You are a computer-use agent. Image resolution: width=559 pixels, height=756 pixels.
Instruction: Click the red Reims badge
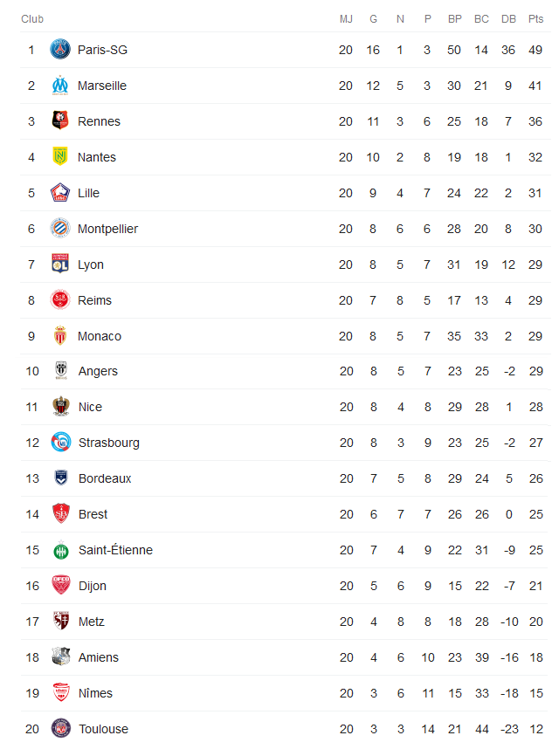tap(60, 299)
